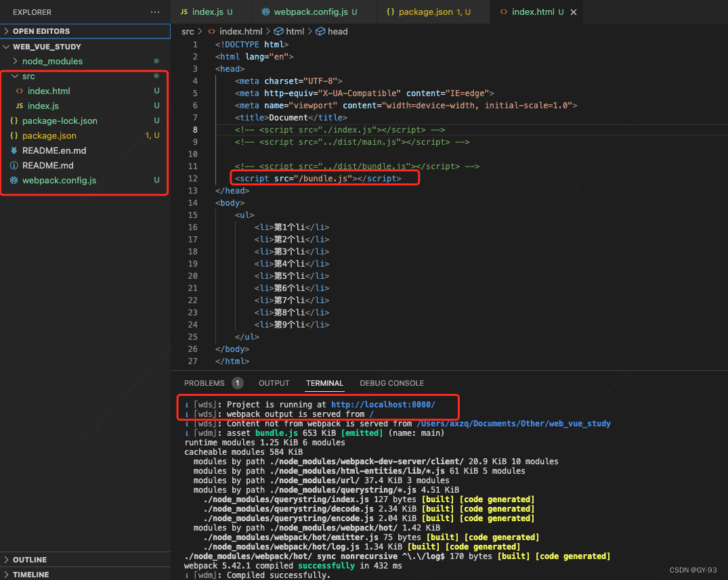Open Explorer more actions ellipsis menu
The height and width of the screenshot is (580, 728).
[155, 12]
